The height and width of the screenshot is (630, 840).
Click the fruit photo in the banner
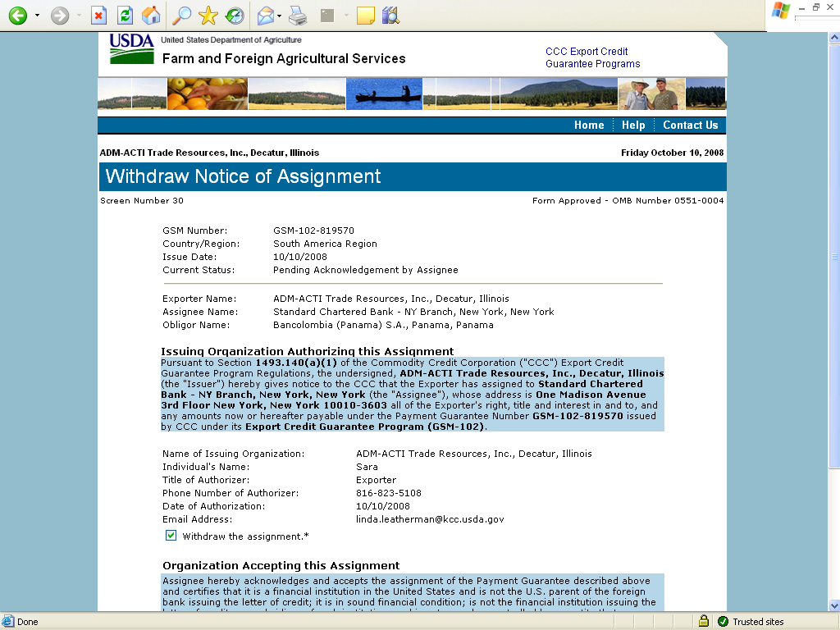[x=208, y=94]
